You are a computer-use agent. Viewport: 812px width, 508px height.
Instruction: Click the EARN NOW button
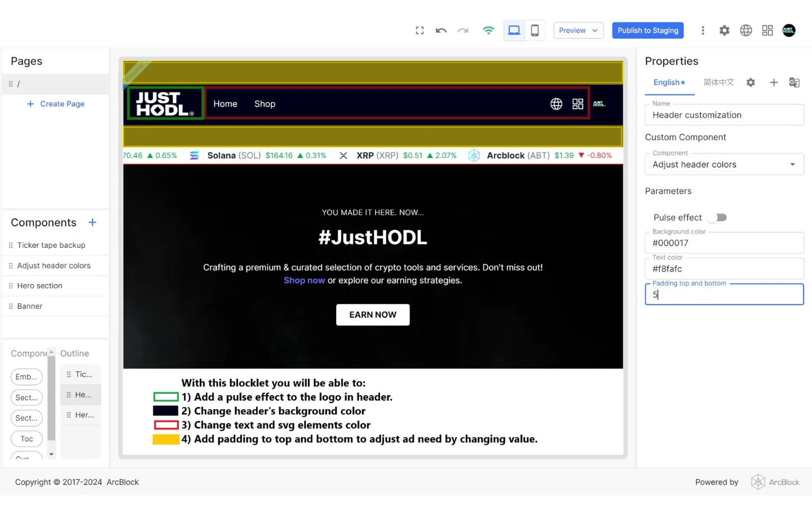click(x=373, y=315)
